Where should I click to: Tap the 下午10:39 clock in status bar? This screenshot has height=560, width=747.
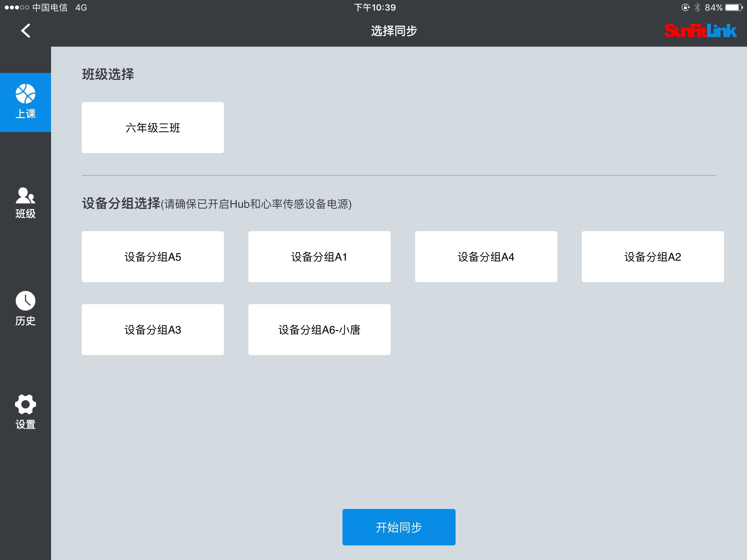point(375,7)
